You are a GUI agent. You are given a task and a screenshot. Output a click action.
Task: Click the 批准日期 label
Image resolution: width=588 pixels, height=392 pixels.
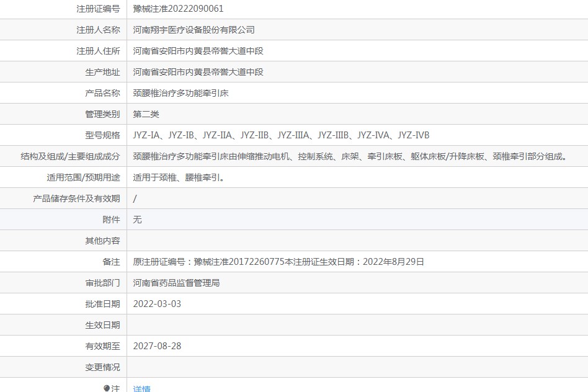[103, 304]
